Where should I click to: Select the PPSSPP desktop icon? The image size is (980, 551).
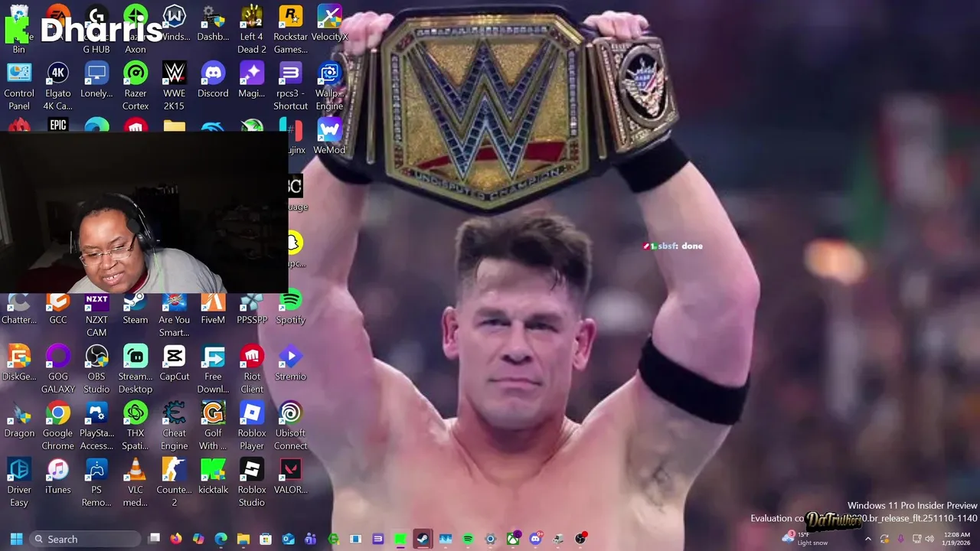click(252, 308)
